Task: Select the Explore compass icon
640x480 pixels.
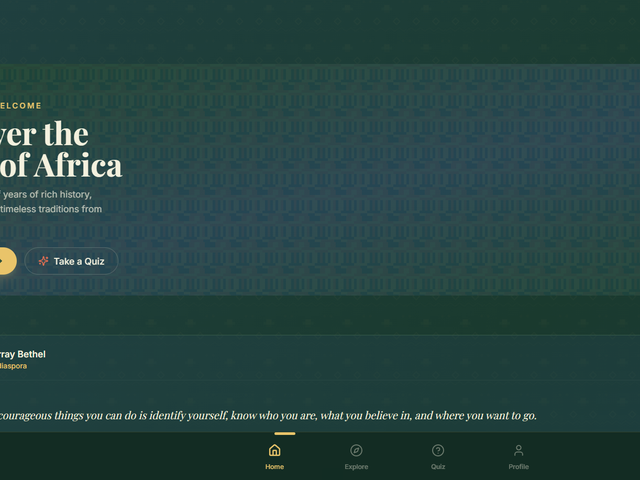Action: 356,450
